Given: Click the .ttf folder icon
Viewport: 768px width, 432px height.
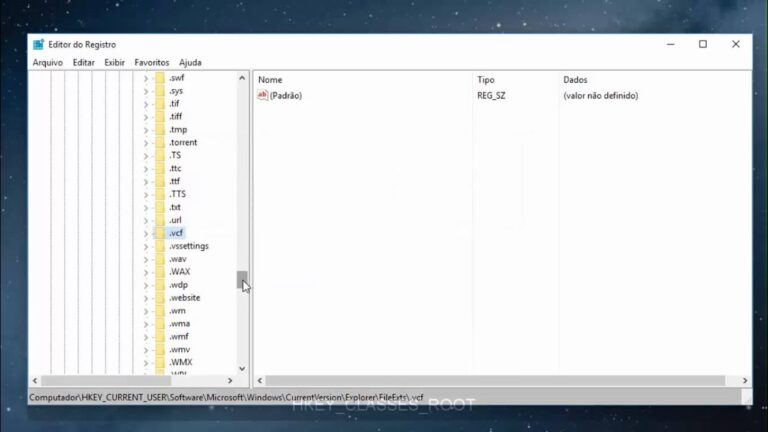Looking at the screenshot, I should point(160,181).
